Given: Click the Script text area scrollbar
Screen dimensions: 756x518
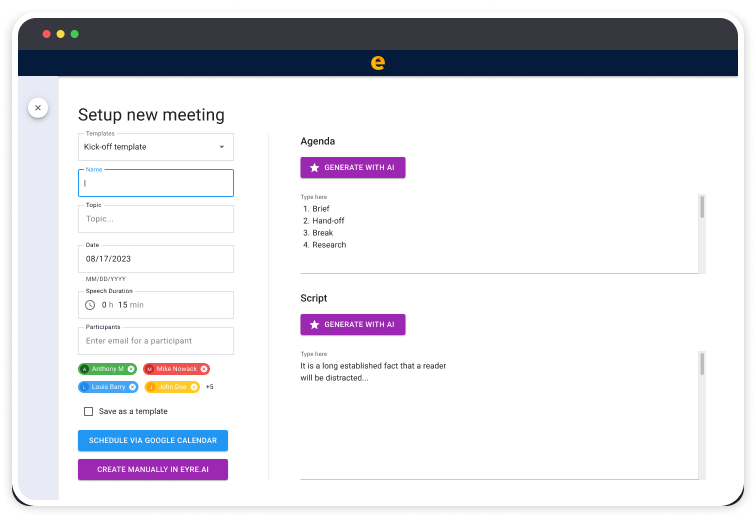Looking at the screenshot, I should click(702, 364).
